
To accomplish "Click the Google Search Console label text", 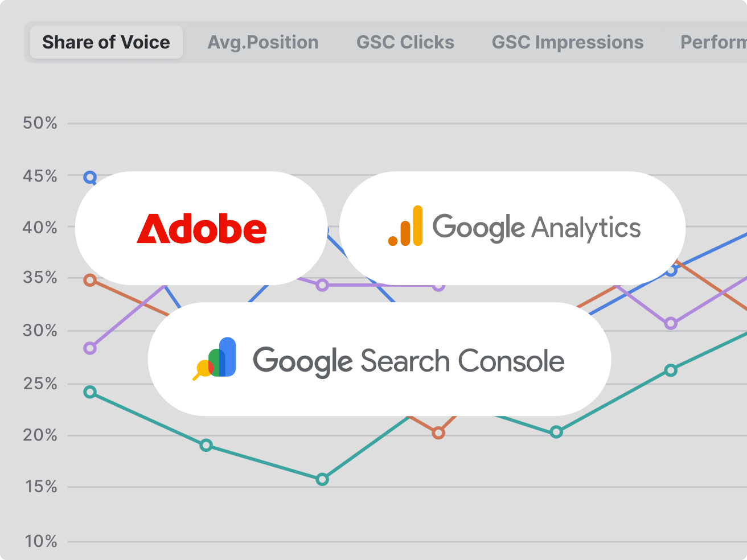I will coord(409,361).
